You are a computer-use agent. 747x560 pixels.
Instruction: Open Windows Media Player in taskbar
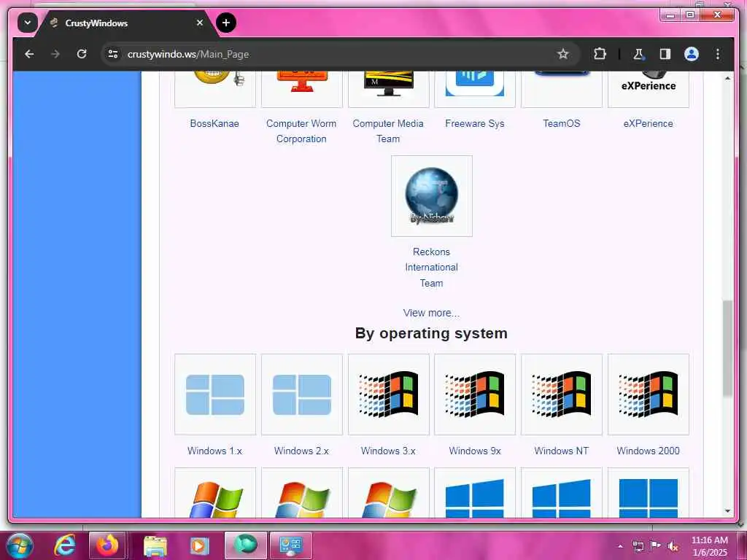200,545
